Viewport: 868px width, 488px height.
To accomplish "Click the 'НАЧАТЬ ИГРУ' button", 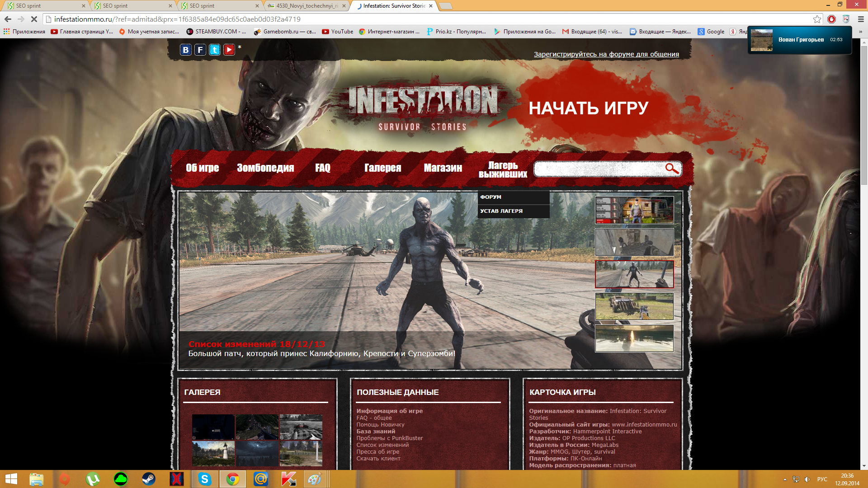I will [589, 108].
